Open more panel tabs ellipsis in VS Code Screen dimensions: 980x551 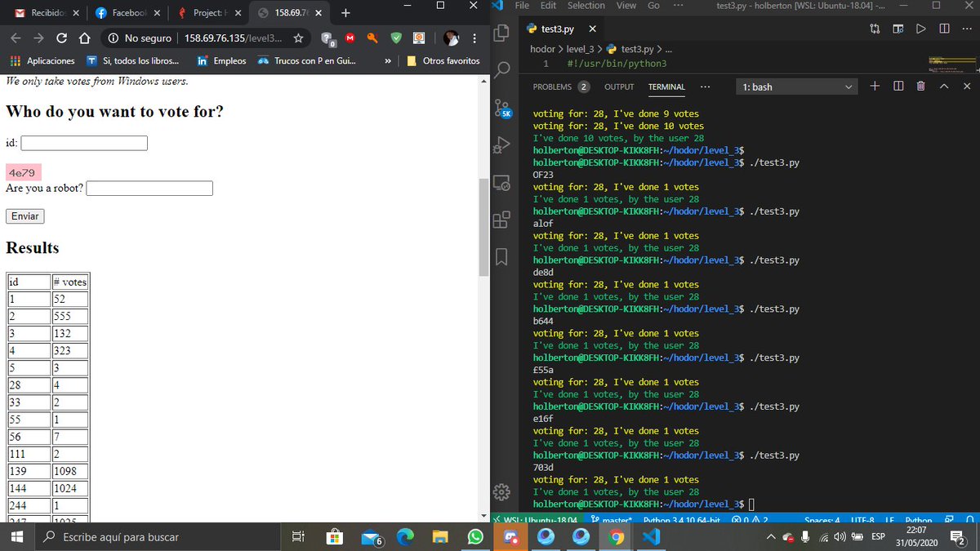[x=705, y=87]
